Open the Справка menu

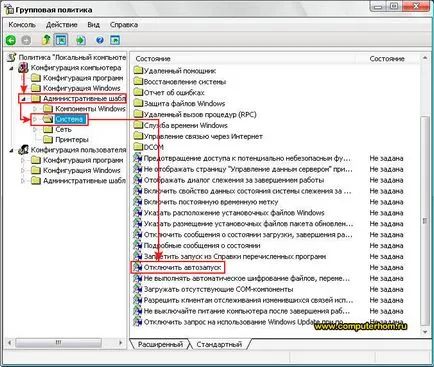click(x=124, y=25)
